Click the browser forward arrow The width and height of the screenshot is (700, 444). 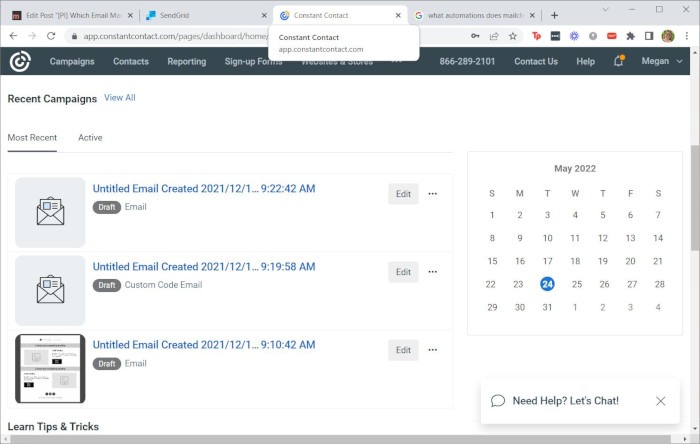click(32, 36)
